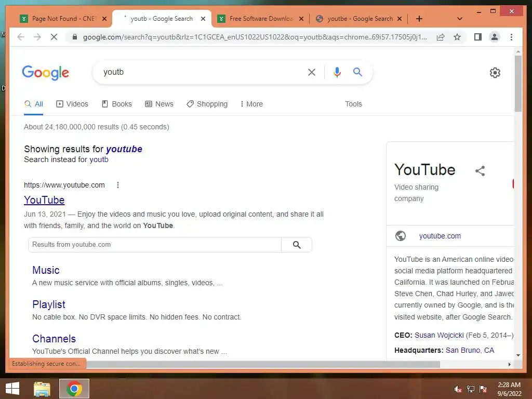The height and width of the screenshot is (399, 532).
Task: Follow the youtube suggestion link
Action: click(x=124, y=149)
